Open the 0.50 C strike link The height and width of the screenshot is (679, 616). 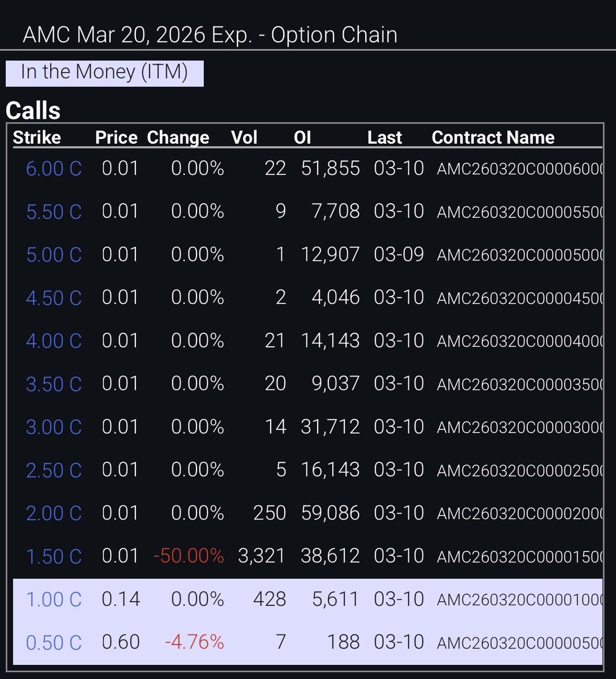pos(54,643)
